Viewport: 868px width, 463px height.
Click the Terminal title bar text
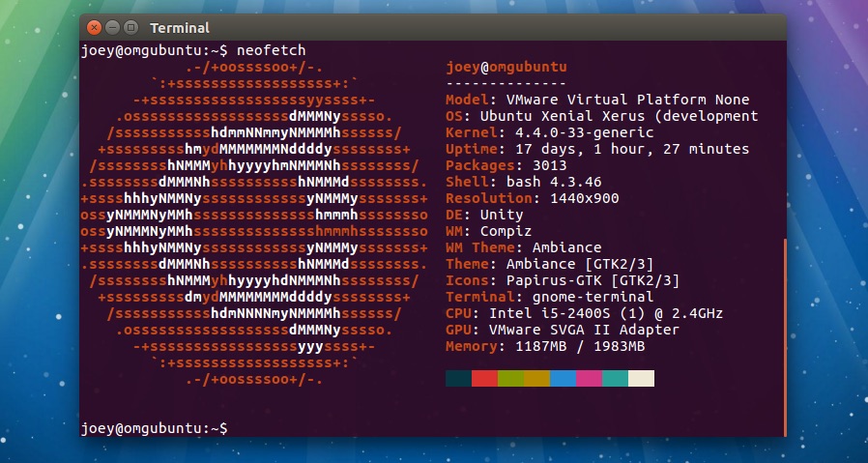[180, 28]
